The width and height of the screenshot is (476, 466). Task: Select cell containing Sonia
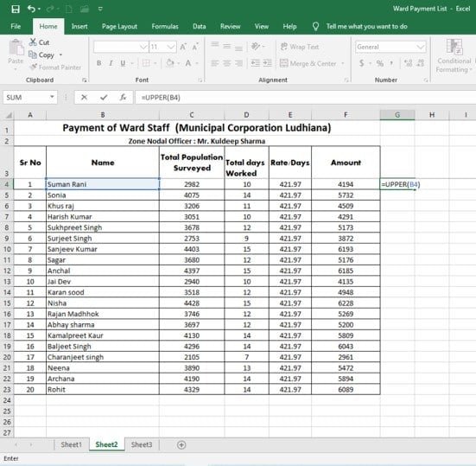(x=103, y=195)
